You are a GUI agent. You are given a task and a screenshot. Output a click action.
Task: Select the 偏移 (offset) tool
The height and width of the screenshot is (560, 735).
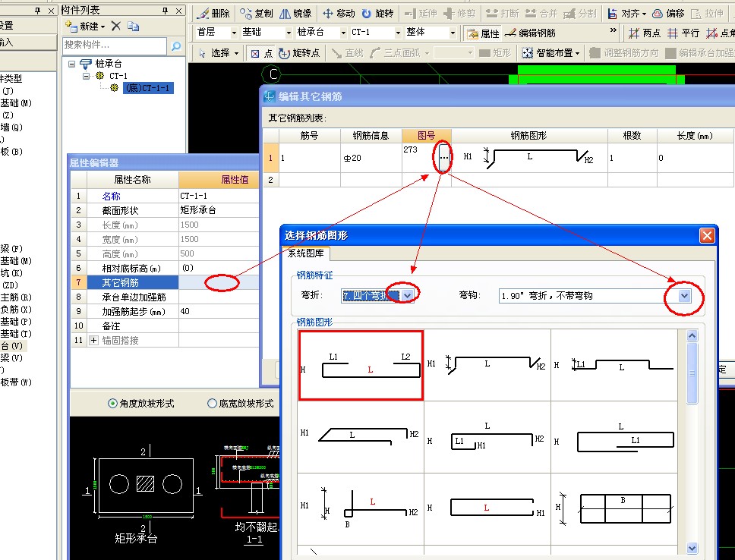[669, 13]
